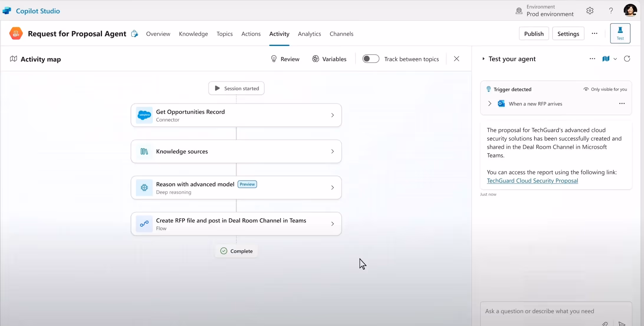
Task: Switch to the Topics tab
Action: click(224, 34)
